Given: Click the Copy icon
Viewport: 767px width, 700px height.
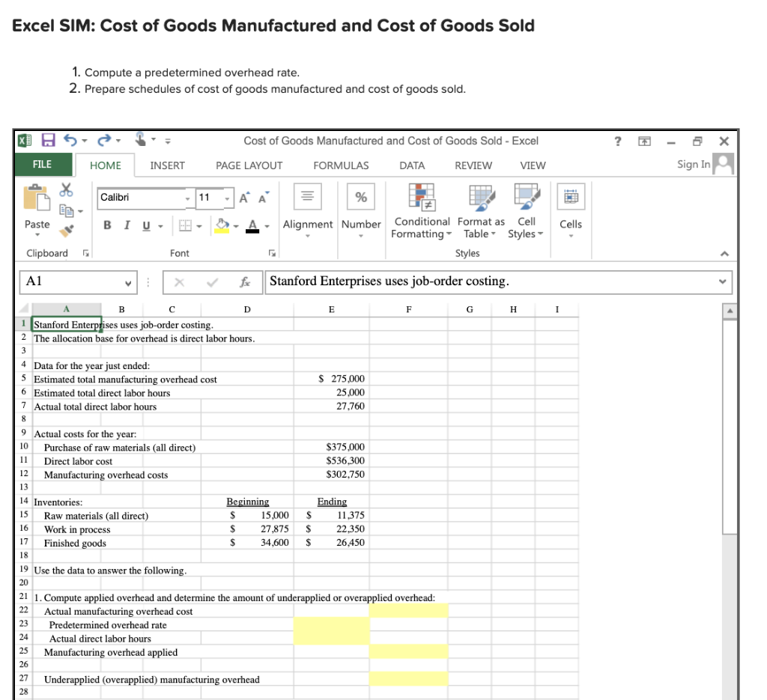Looking at the screenshot, I should tap(66, 210).
